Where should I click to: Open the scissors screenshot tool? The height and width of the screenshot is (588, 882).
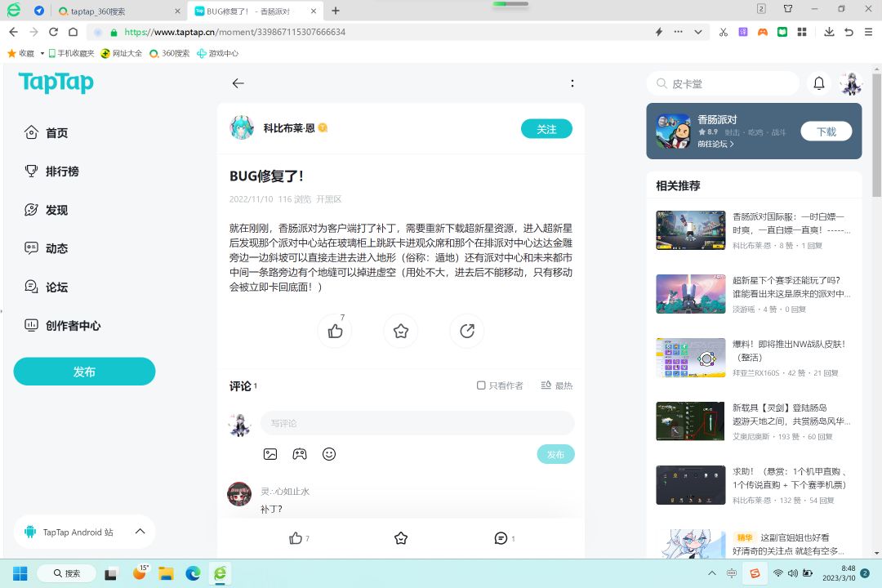(x=724, y=32)
